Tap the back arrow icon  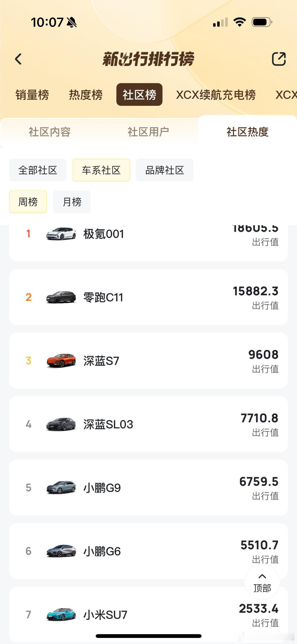(x=18, y=59)
